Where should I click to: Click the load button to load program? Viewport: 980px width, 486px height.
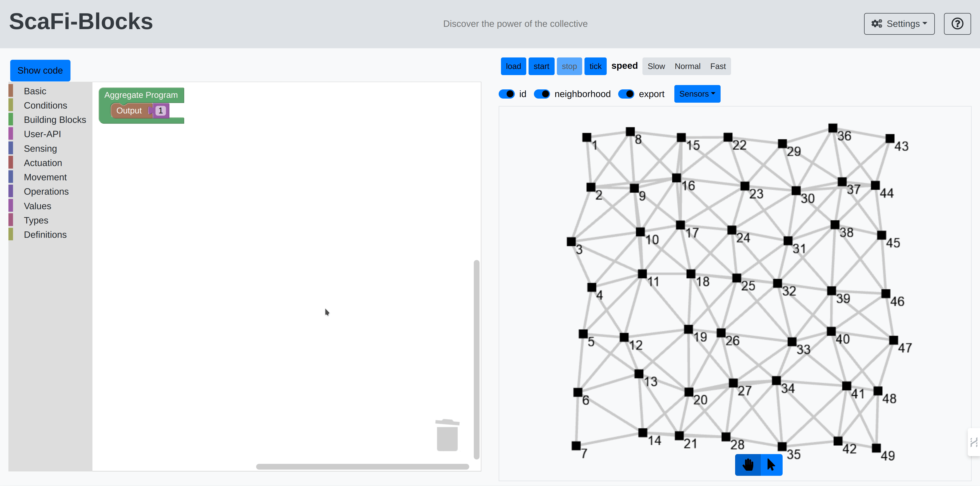(512, 66)
